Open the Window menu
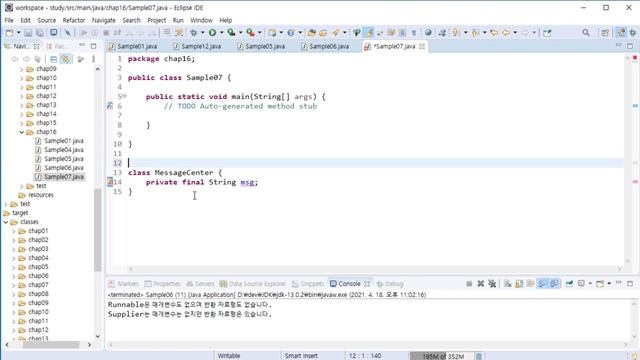Screen dimensions: 640x360 (x=201, y=20)
